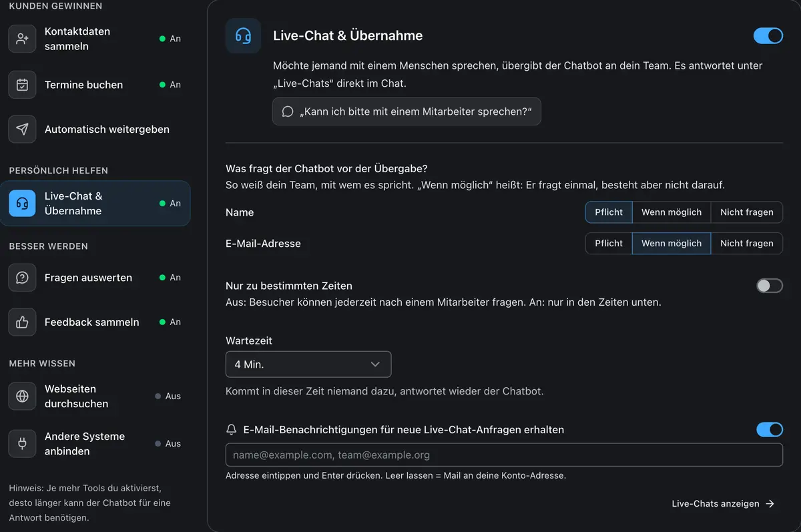
Task: Open Fragen auswerten question bubble icon
Action: (x=22, y=278)
